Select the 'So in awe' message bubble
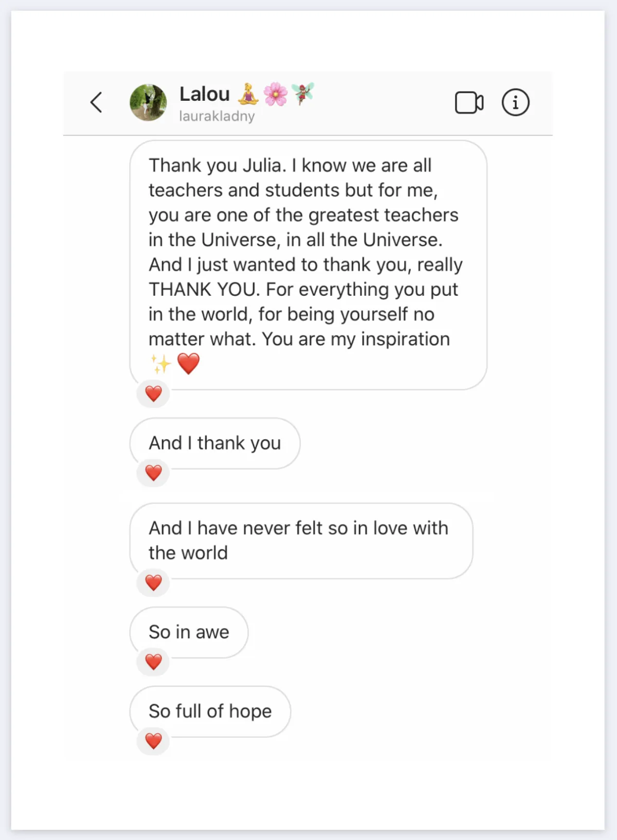Screen dimensions: 617x840 coord(189,632)
